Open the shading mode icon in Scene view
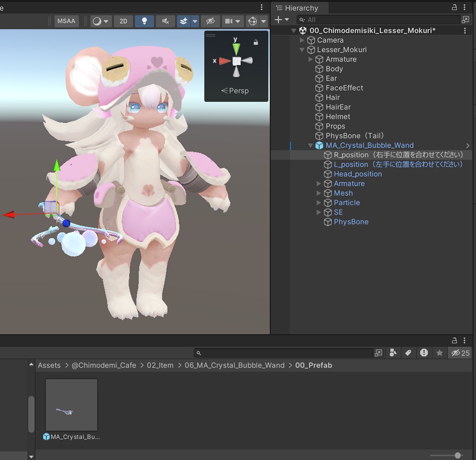 pyautogui.click(x=98, y=20)
